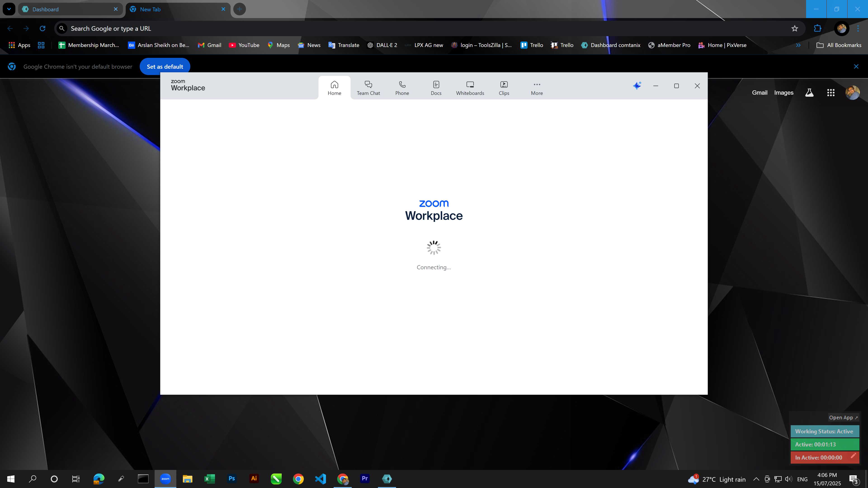Open the tab groups grid icon
This screenshot has height=488, width=868.
[41, 45]
